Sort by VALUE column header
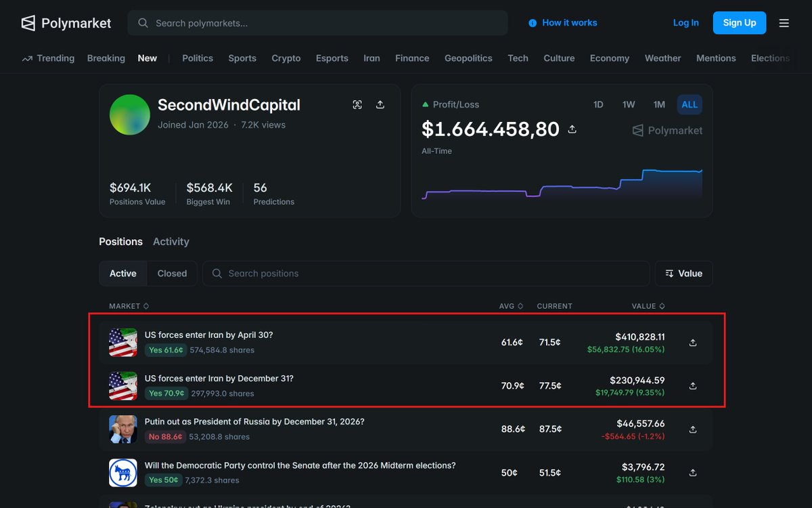This screenshot has height=508, width=812. (x=648, y=306)
